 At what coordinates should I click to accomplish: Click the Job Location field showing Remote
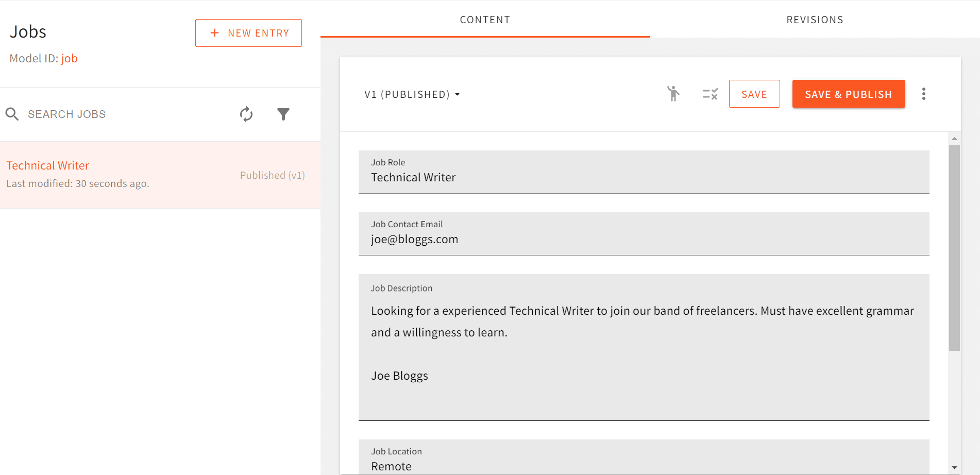tap(644, 465)
